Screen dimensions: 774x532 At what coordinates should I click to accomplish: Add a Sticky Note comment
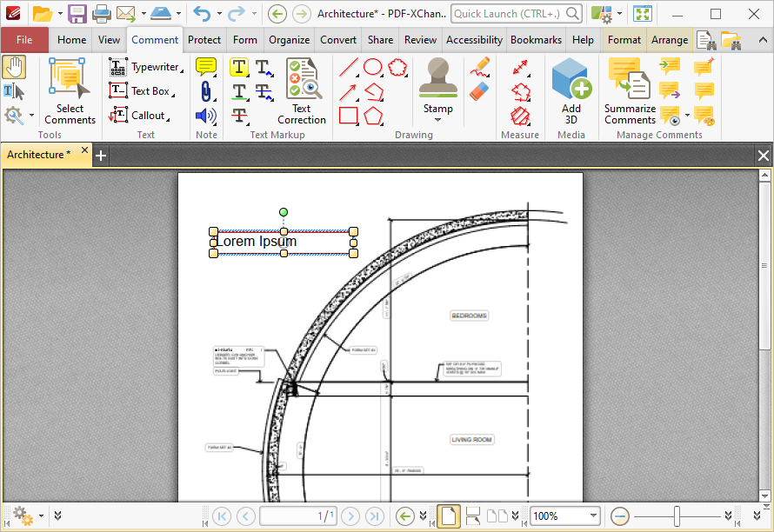(x=206, y=67)
